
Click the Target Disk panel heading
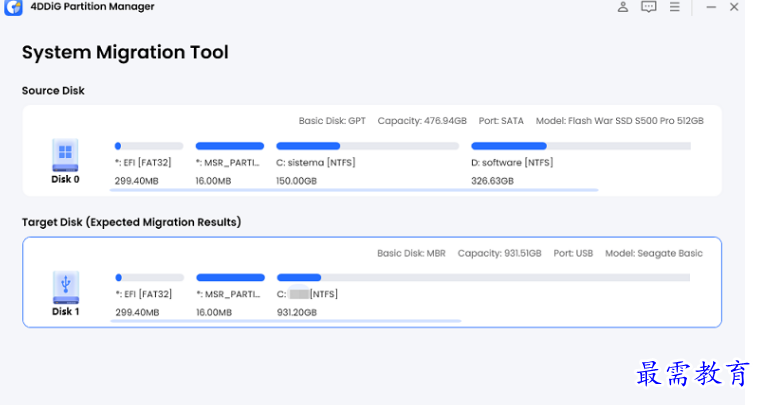click(x=131, y=222)
